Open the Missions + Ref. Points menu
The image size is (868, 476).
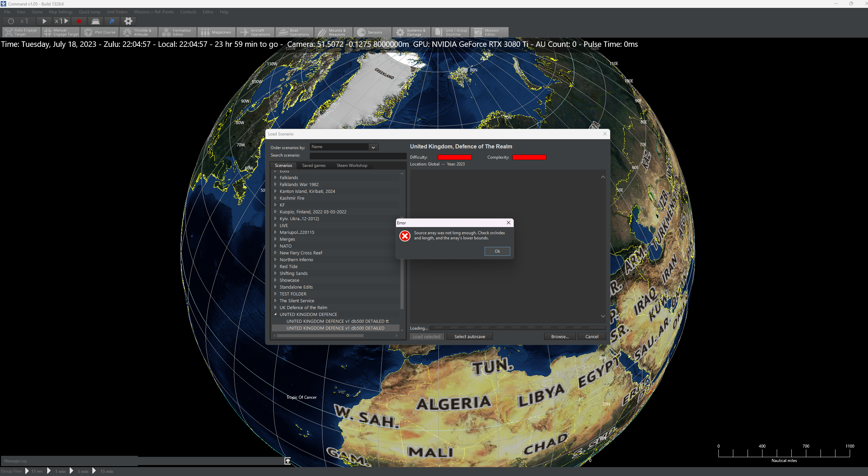point(154,12)
